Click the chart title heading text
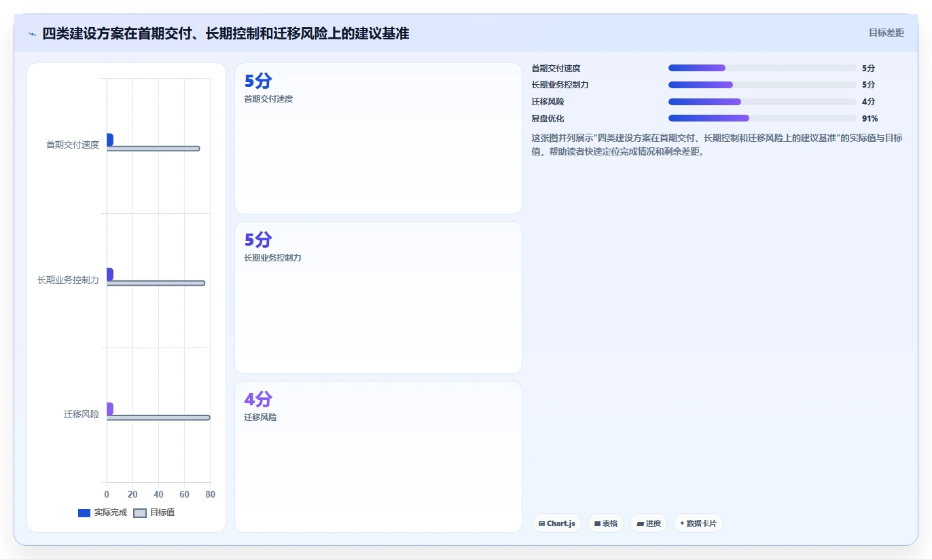932x560 pixels. click(226, 34)
